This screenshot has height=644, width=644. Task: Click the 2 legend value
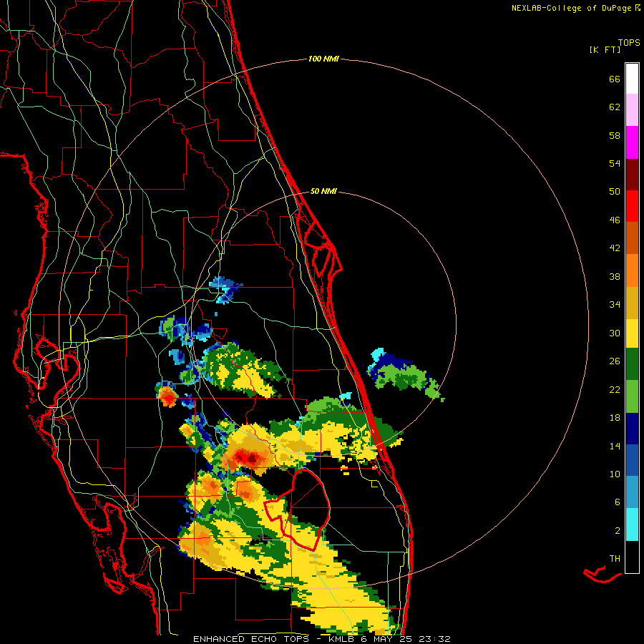618,531
